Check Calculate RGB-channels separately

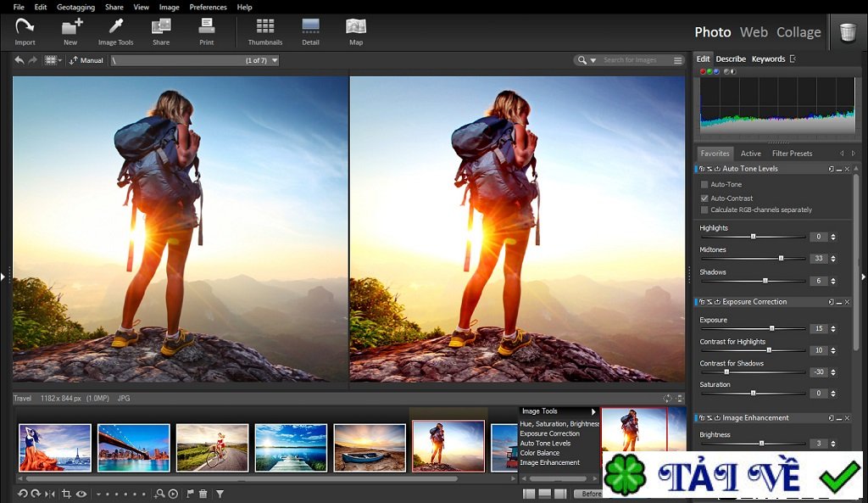point(704,210)
